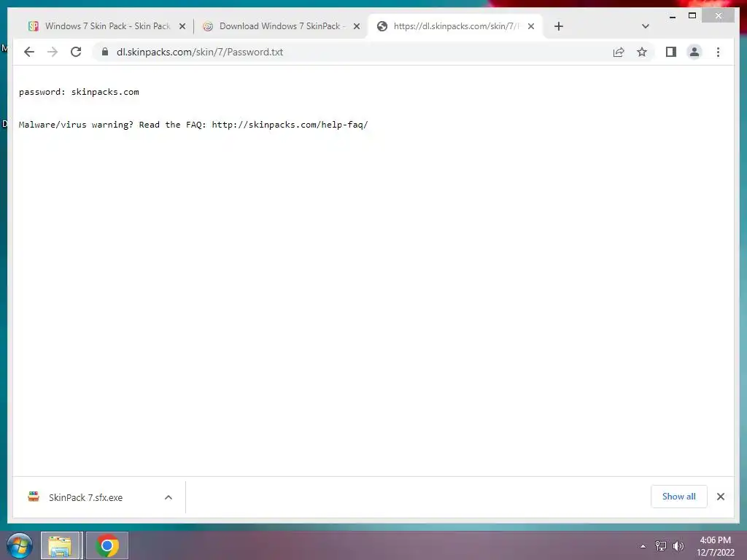Image resolution: width=747 pixels, height=560 pixels.
Task: Close the Chrome window
Action: pyautogui.click(x=719, y=16)
